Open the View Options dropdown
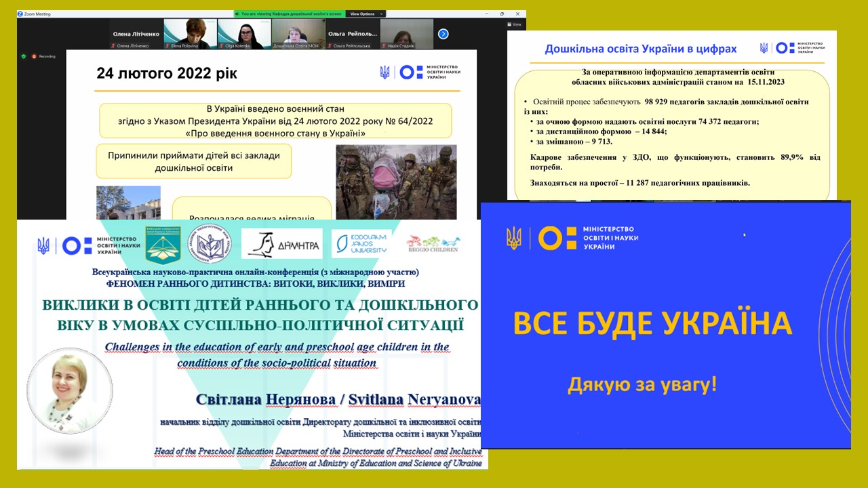Screen dimensions: 868x488 [x=366, y=14]
